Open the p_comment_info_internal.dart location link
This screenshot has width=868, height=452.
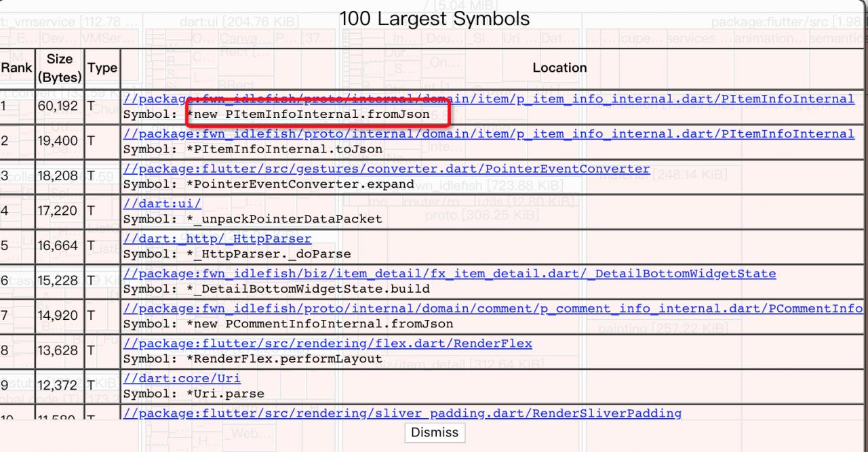(x=492, y=309)
